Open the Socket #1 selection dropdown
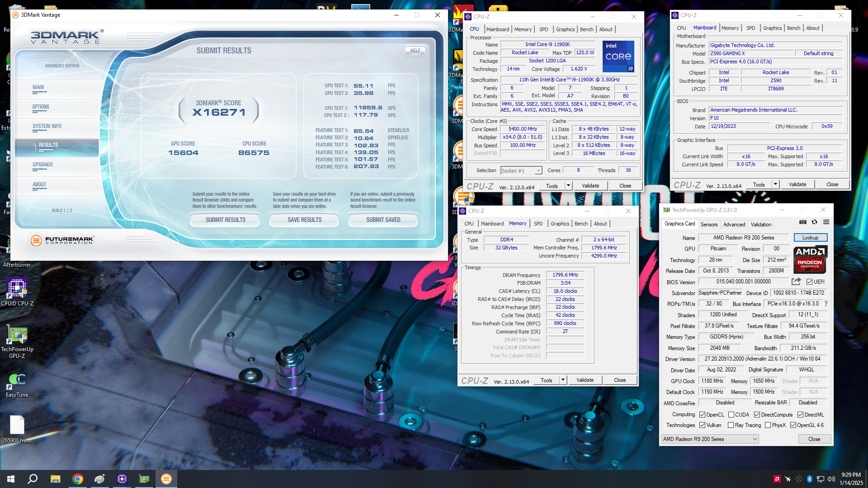 tap(521, 170)
